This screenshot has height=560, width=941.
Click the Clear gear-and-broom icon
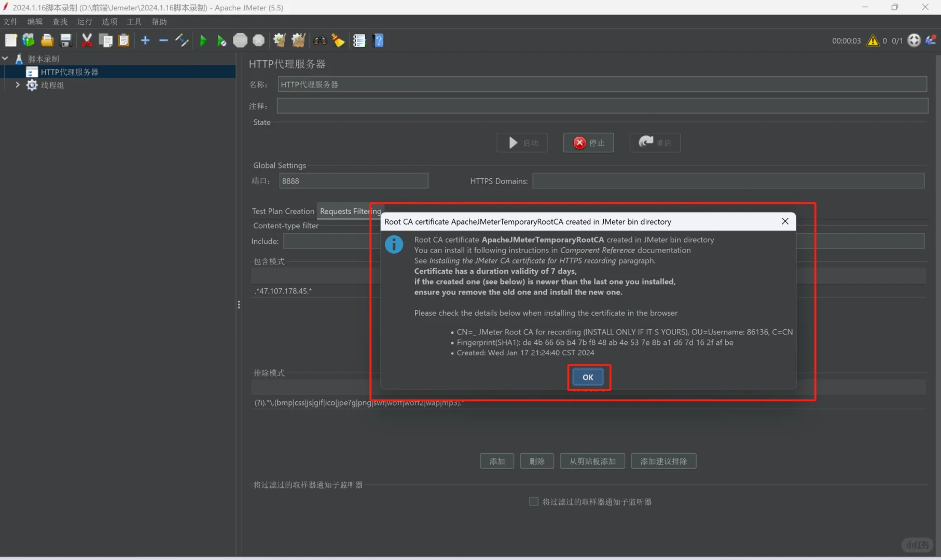coord(280,40)
